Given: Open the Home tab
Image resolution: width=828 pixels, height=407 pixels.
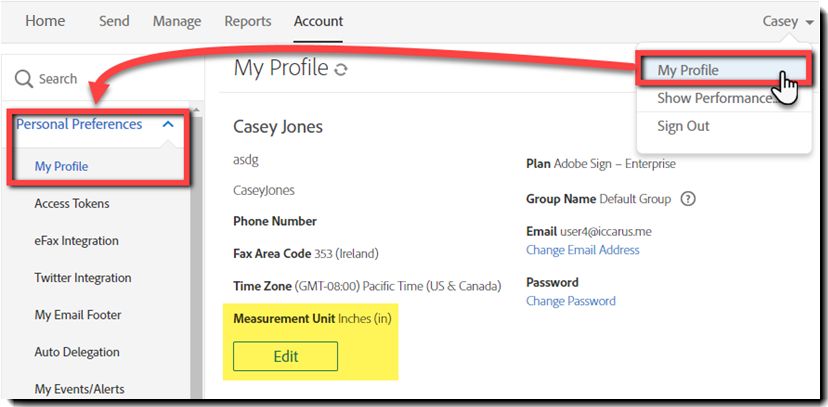Looking at the screenshot, I should [x=45, y=21].
